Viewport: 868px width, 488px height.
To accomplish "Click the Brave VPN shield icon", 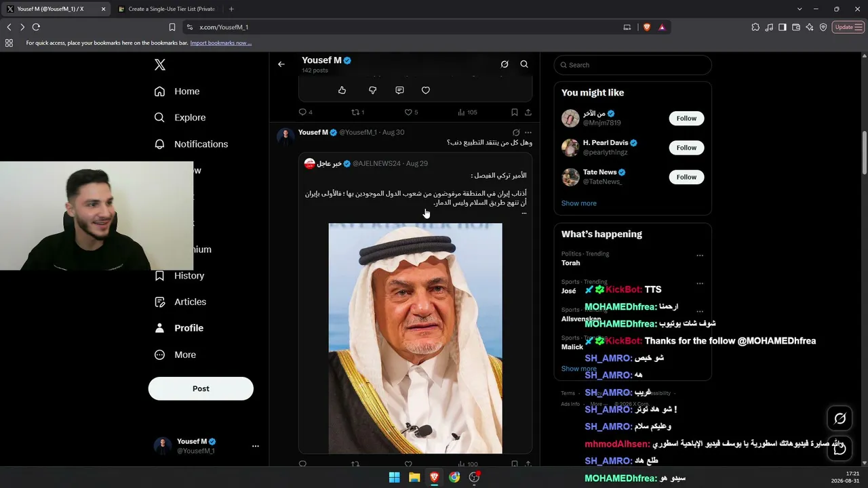I will click(823, 27).
